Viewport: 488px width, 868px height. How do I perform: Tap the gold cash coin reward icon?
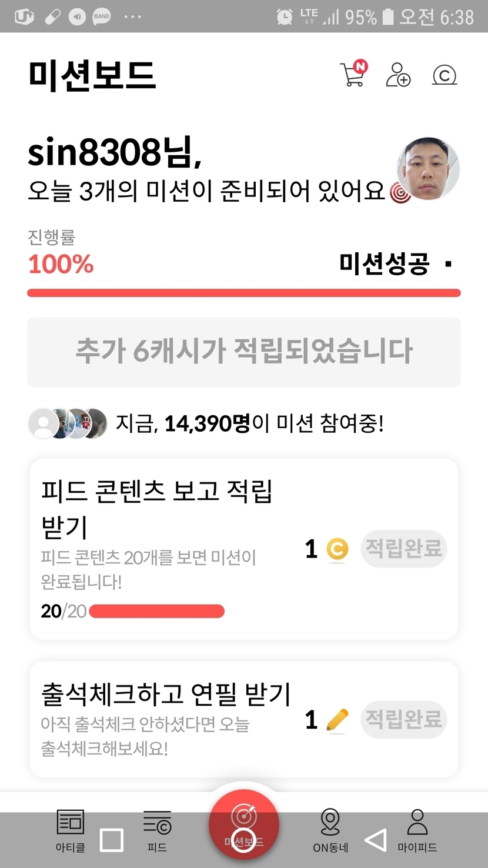(x=337, y=549)
